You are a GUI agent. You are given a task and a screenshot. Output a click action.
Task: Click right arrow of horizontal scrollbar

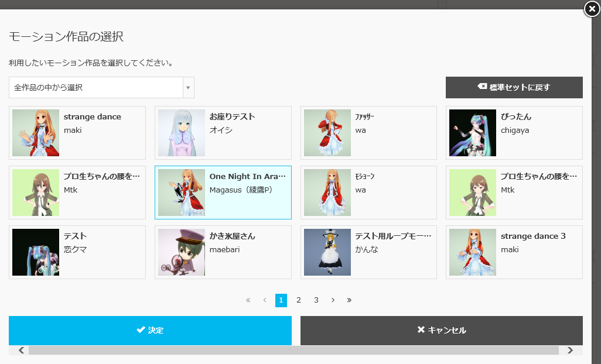[x=570, y=351]
